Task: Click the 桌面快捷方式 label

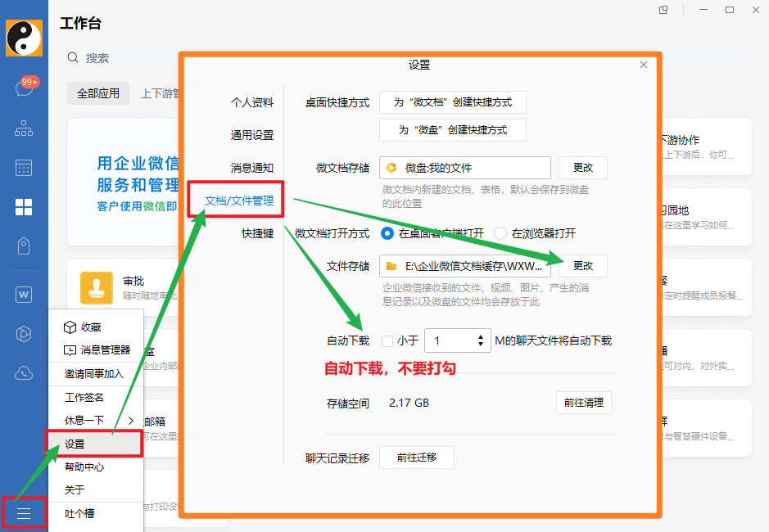Action: coord(337,102)
